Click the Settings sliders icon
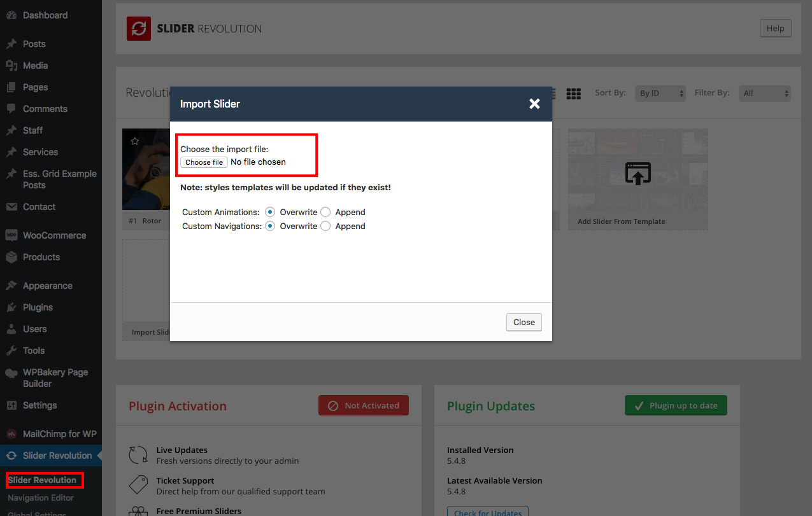The image size is (812, 516). [11, 405]
